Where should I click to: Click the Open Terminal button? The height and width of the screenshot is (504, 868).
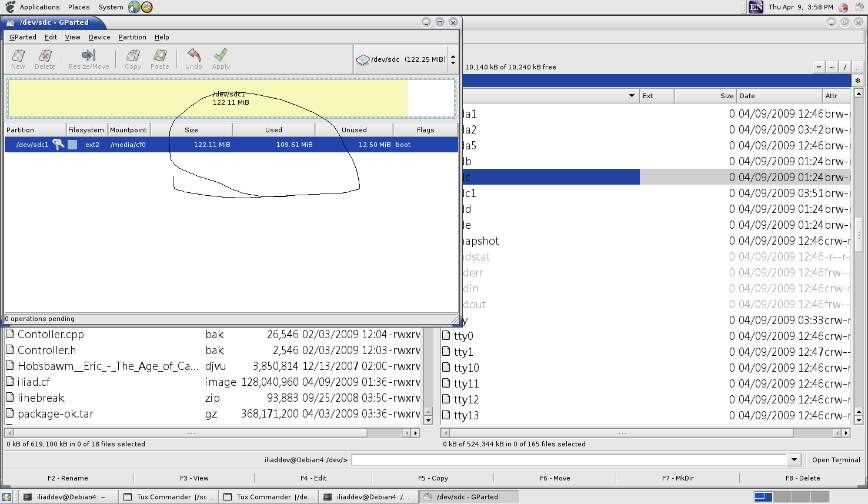(836, 460)
